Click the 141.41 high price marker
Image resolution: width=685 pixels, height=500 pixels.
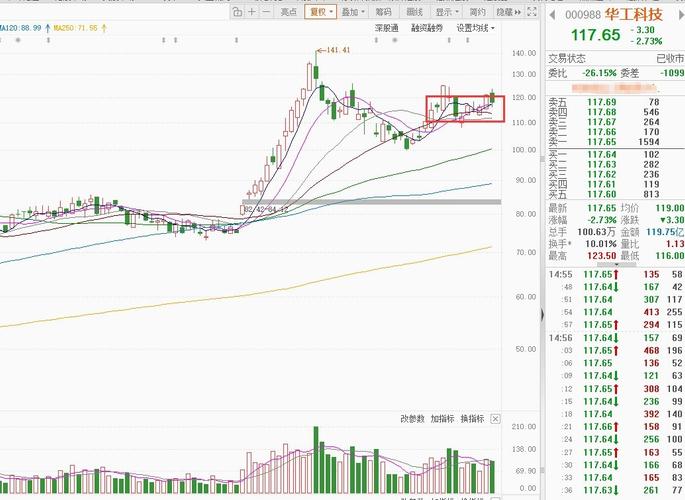click(x=335, y=50)
